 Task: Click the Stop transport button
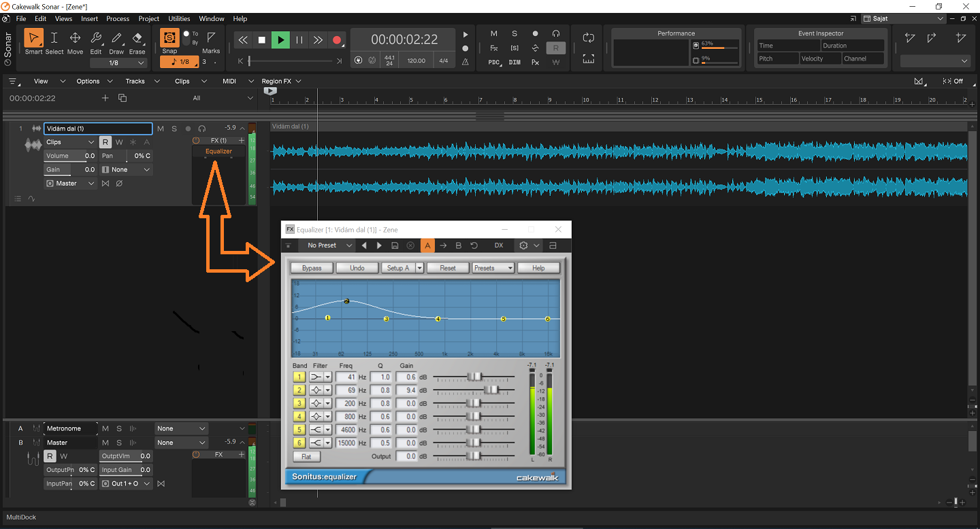[261, 40]
